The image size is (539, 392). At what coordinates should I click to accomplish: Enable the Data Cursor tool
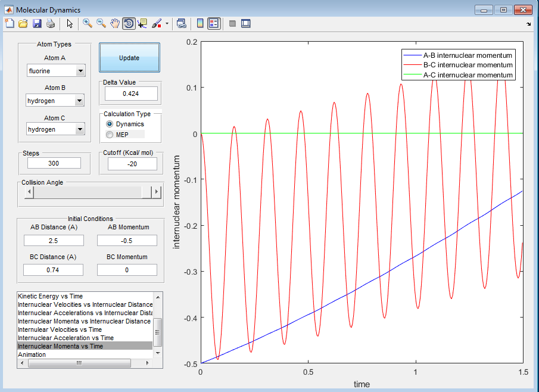142,24
